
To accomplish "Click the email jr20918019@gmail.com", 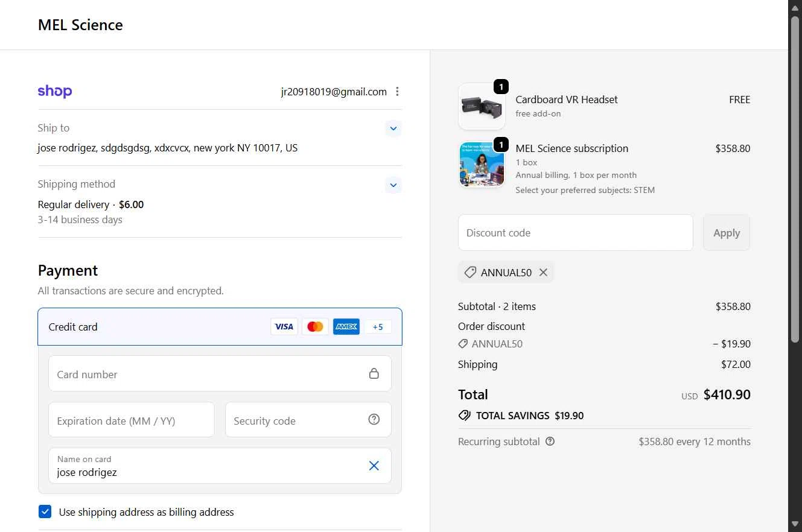I will click(334, 92).
